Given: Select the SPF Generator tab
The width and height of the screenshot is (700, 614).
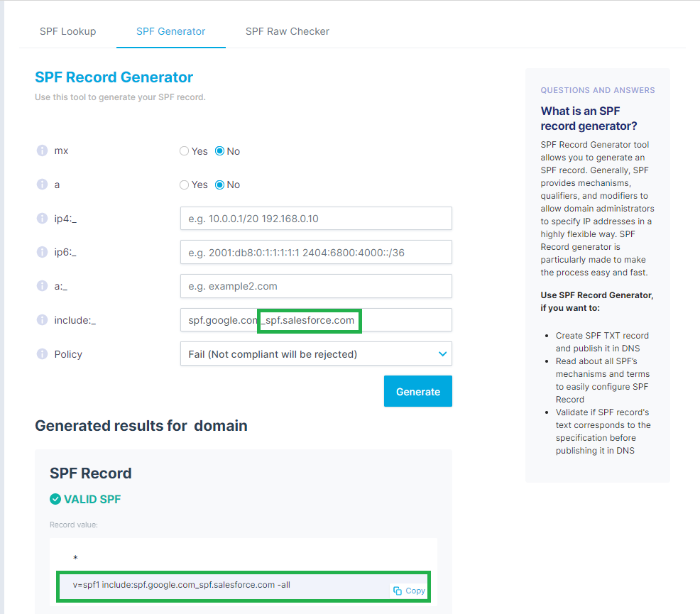Looking at the screenshot, I should point(171,31).
